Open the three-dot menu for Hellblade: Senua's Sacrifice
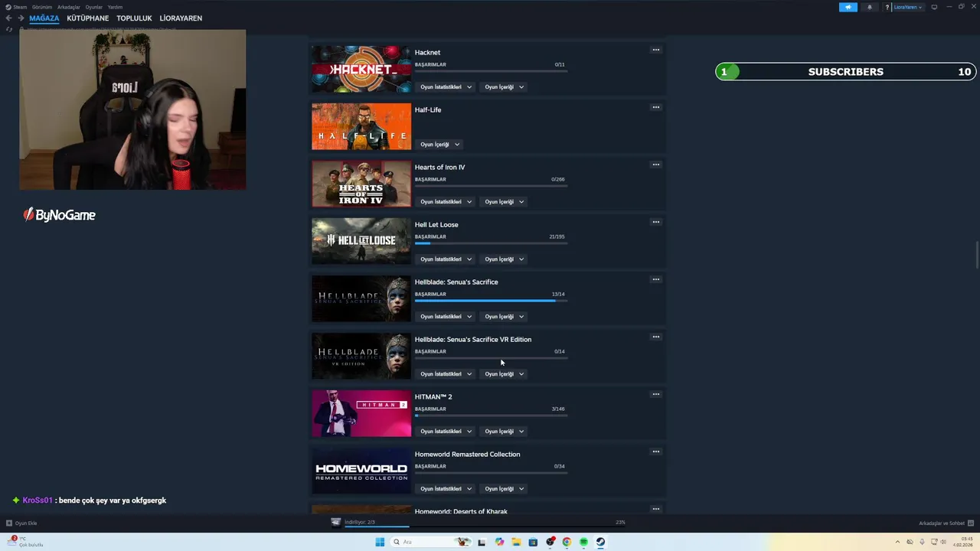This screenshot has height=551, width=980. click(x=655, y=279)
